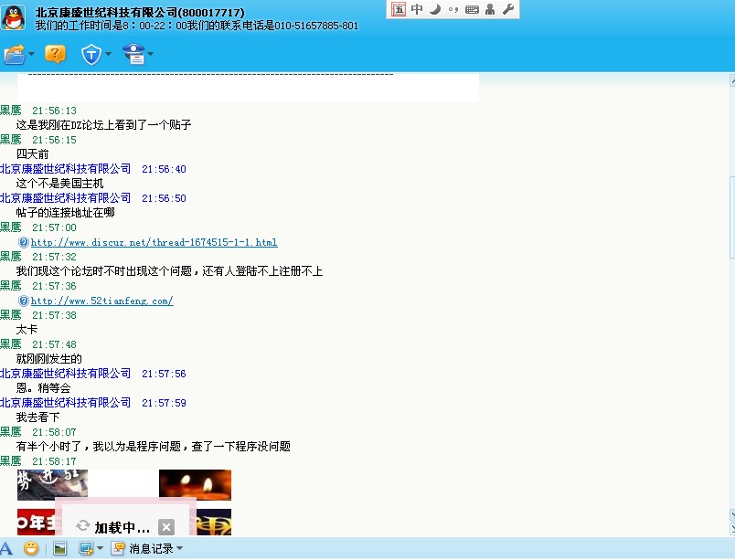Click the safe-link icon beside discuz.net URL
This screenshot has width=735, height=560.
[x=24, y=242]
